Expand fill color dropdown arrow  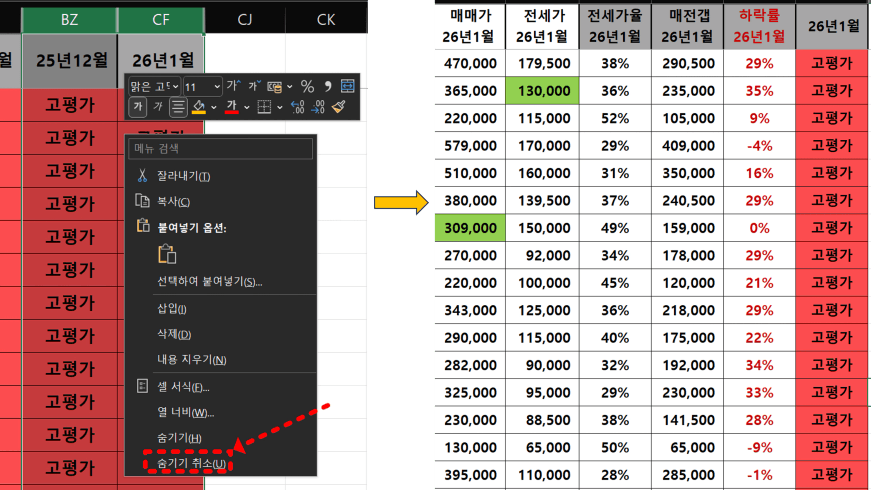click(x=213, y=107)
